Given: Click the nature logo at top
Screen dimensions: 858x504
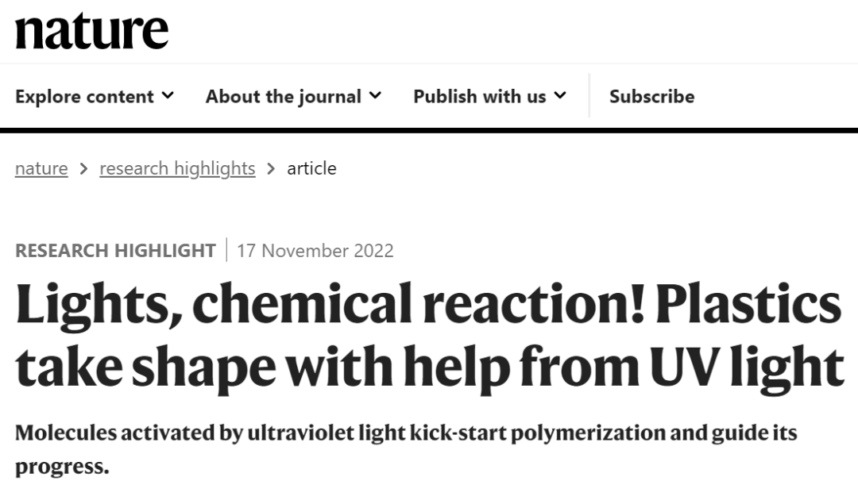Looking at the screenshot, I should click(91, 31).
